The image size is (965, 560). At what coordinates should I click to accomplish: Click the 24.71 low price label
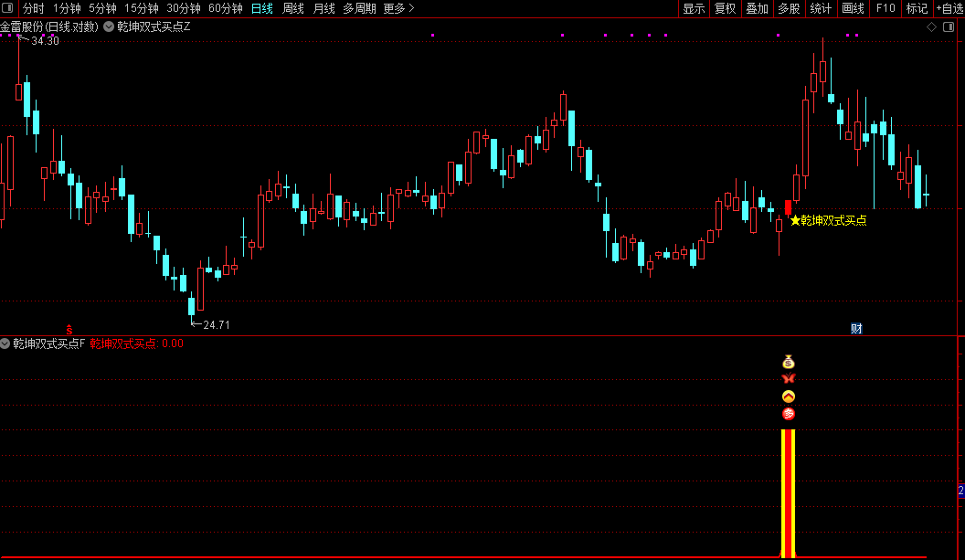point(216,324)
